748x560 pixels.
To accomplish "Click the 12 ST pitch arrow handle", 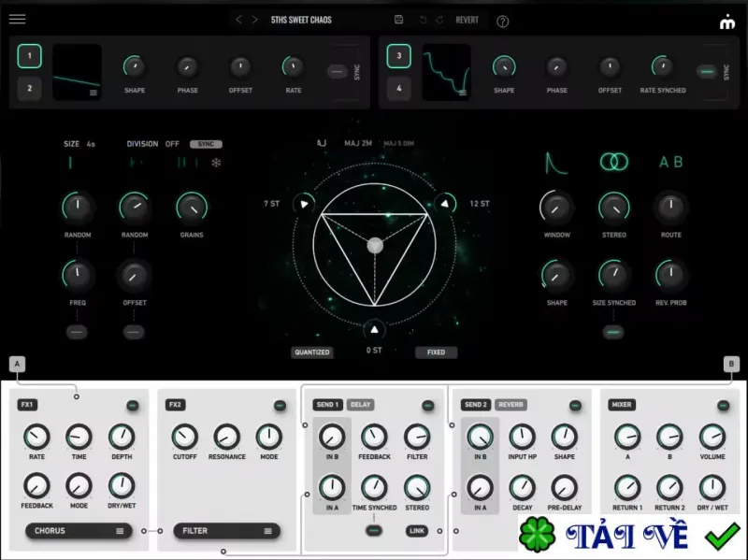I will [x=445, y=204].
